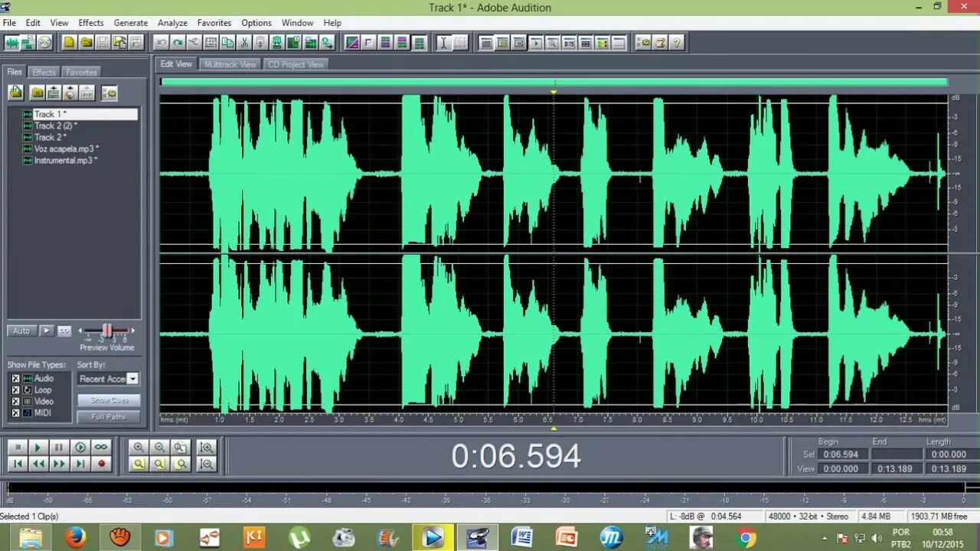
Task: Click the green horizontal zoom scrollbar
Action: point(554,82)
